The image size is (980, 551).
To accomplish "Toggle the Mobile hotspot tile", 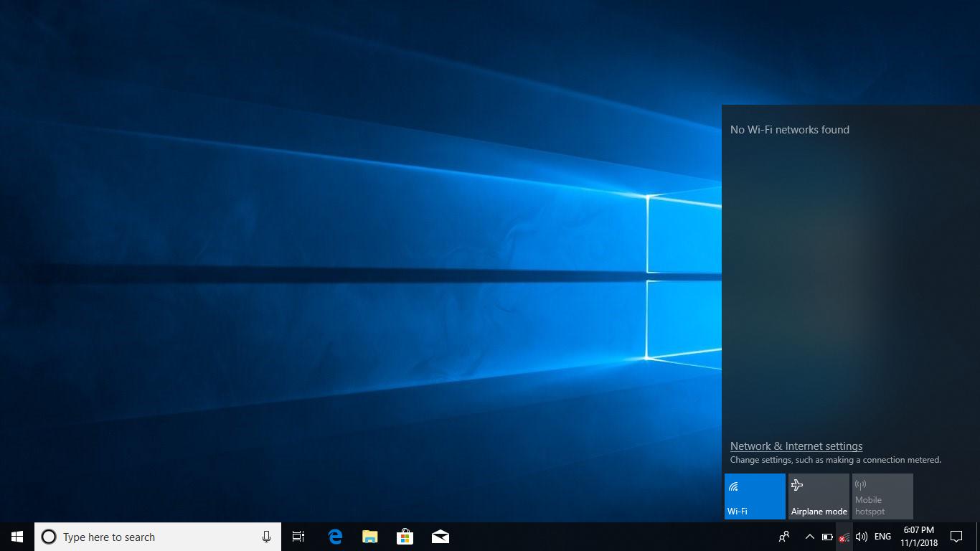I will 882,496.
